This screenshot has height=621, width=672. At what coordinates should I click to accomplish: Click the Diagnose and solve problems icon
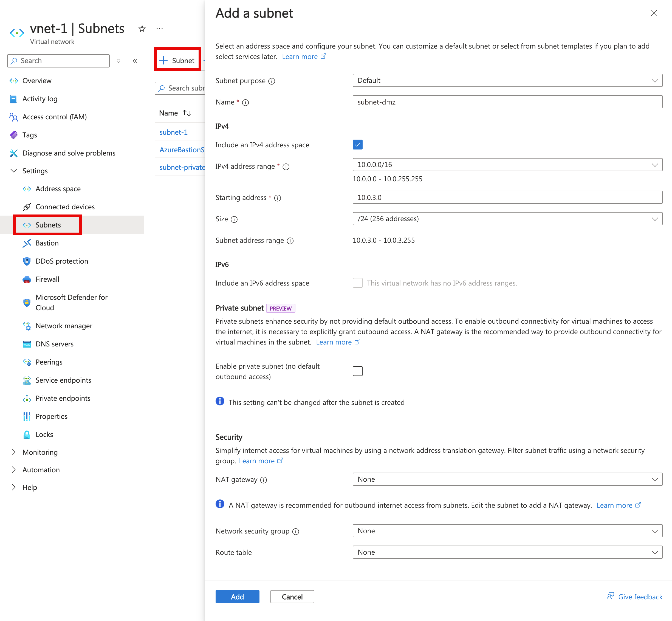click(12, 153)
